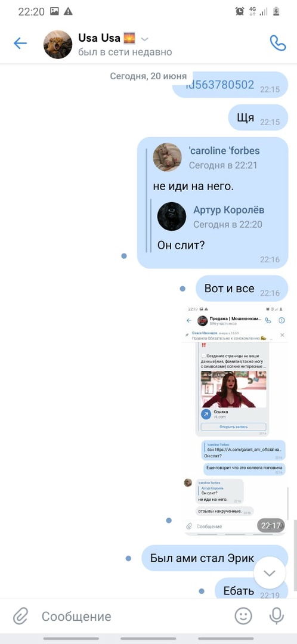Viewport: 297px width, 644px height.
Task: Open the paperclip attachment menu
Action: pos(20,616)
